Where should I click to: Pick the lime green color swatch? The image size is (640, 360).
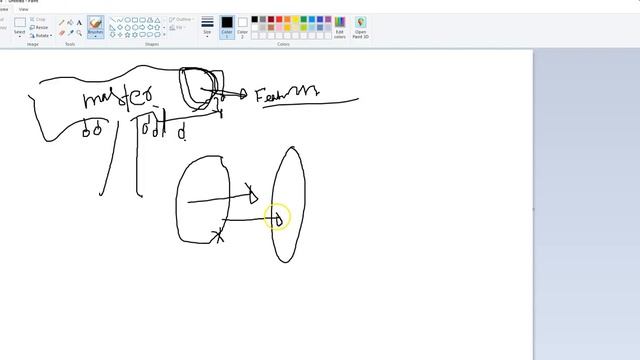click(304, 27)
